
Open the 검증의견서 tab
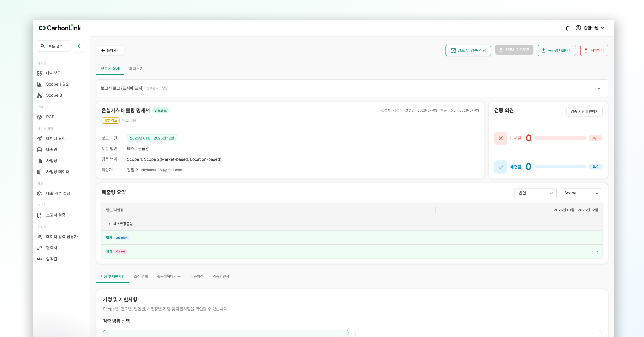(221, 276)
